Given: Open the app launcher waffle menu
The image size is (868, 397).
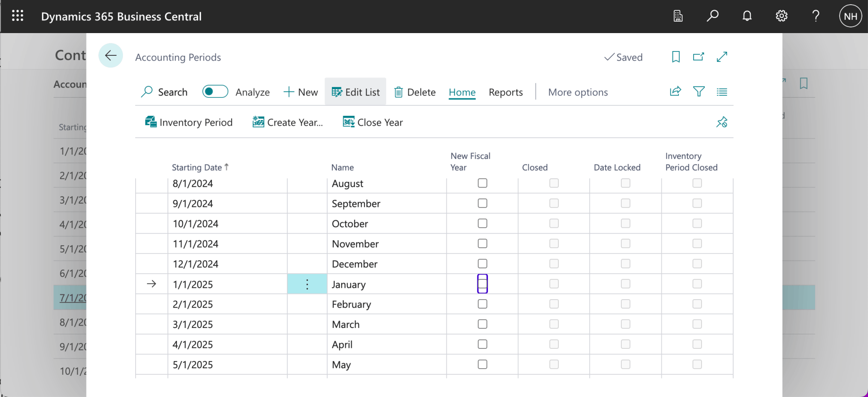Looking at the screenshot, I should 17,16.
